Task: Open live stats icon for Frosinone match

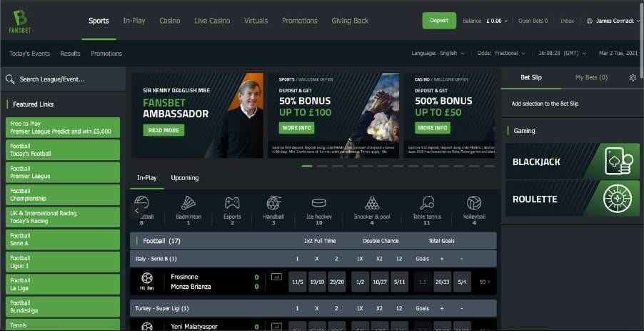Action: click(x=276, y=277)
